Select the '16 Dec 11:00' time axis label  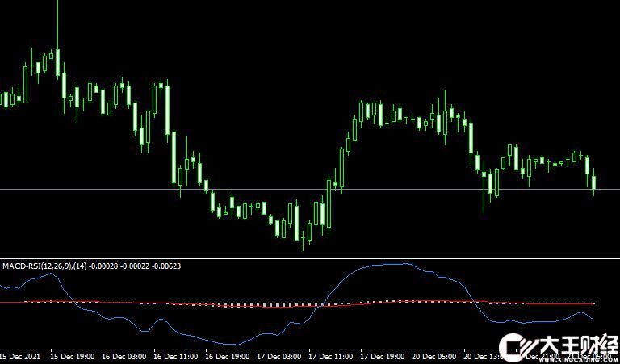[177, 356]
